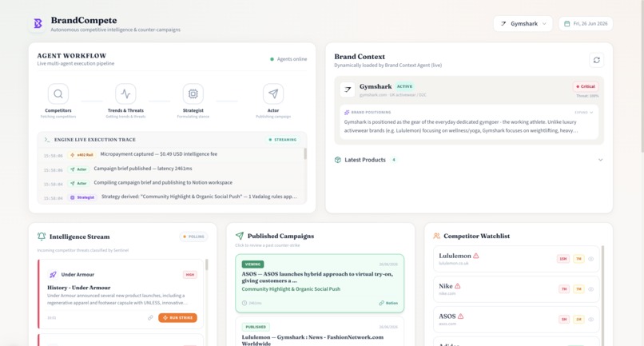Click the x402 Rail tag in trace log
This screenshot has width=644, height=346.
click(82, 155)
